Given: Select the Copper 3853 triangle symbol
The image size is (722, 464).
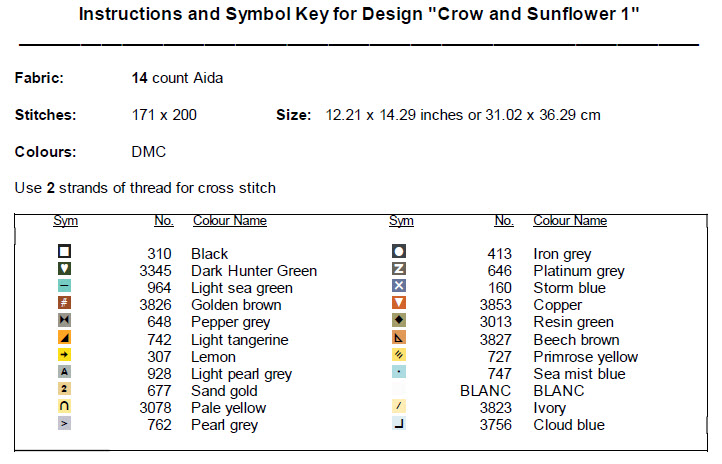Looking at the screenshot, I should tap(399, 304).
